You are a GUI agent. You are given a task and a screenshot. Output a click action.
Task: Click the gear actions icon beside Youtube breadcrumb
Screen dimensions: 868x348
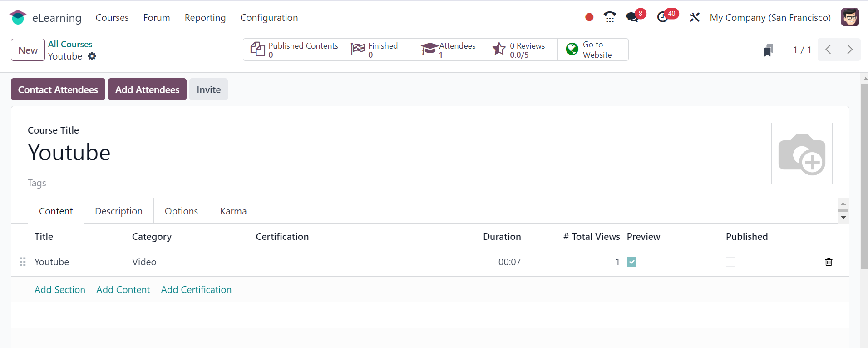tap(92, 56)
